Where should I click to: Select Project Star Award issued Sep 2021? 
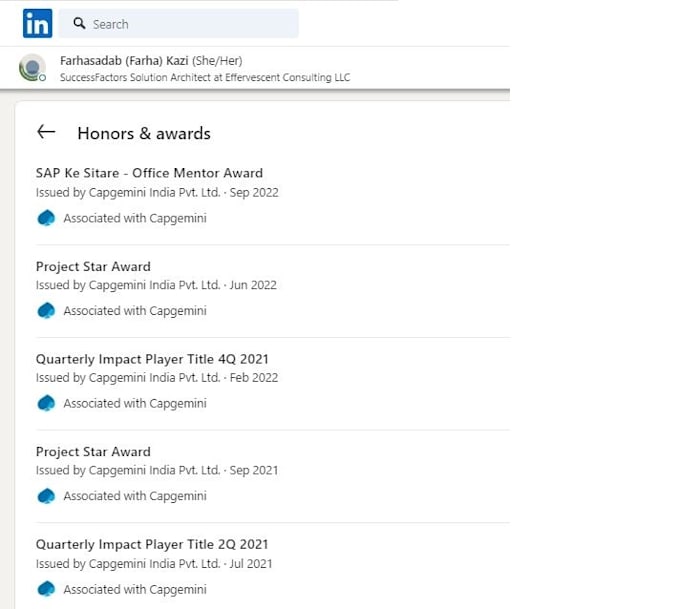(93, 452)
